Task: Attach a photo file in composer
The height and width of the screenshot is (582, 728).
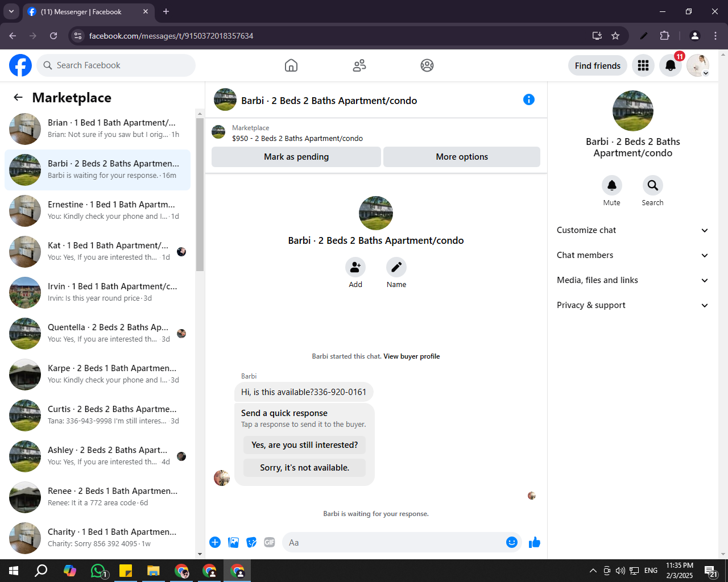Action: pos(233,542)
